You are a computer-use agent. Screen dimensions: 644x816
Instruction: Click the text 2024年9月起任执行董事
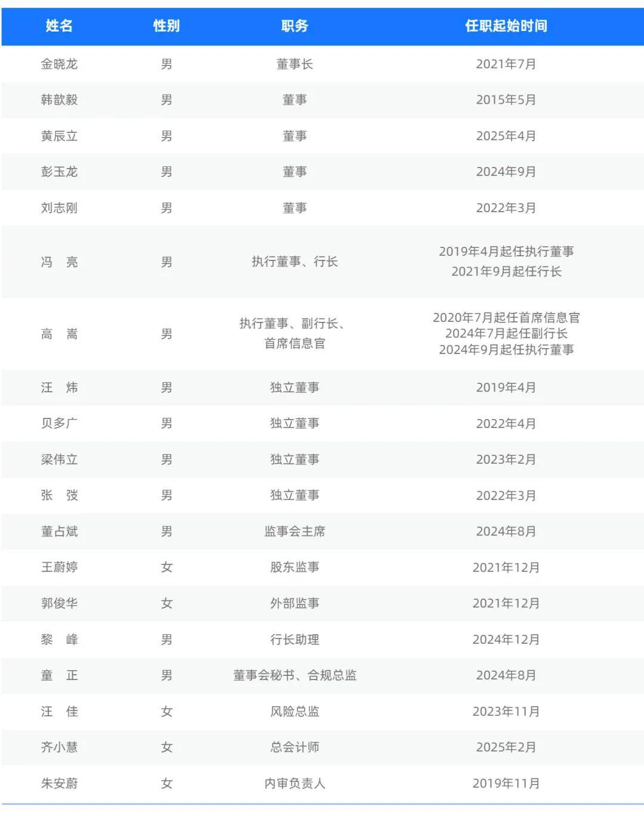point(506,350)
